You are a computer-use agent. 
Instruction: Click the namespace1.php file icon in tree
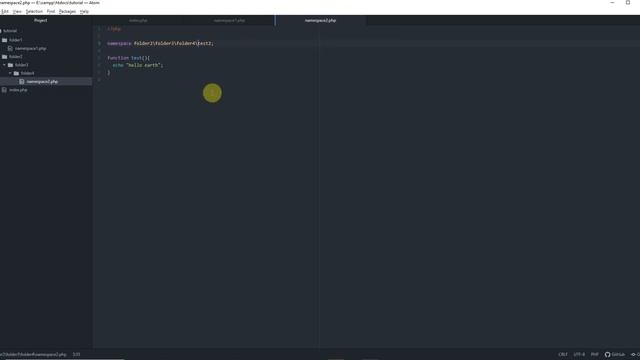10,49
